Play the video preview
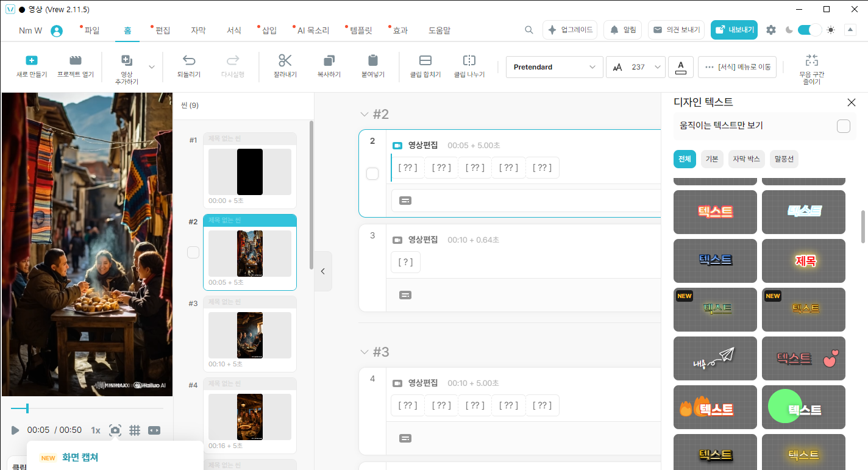868x470 pixels. coord(15,430)
